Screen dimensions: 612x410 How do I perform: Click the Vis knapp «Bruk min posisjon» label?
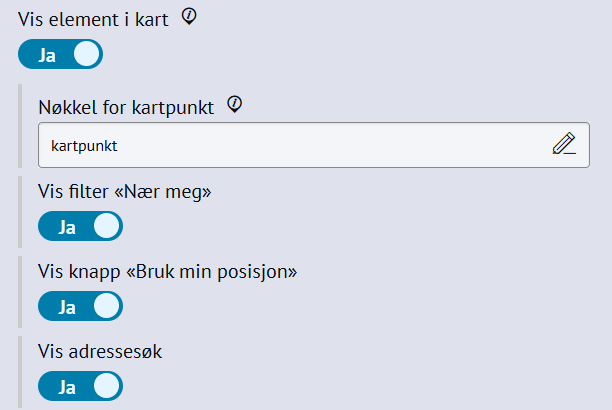168,271
